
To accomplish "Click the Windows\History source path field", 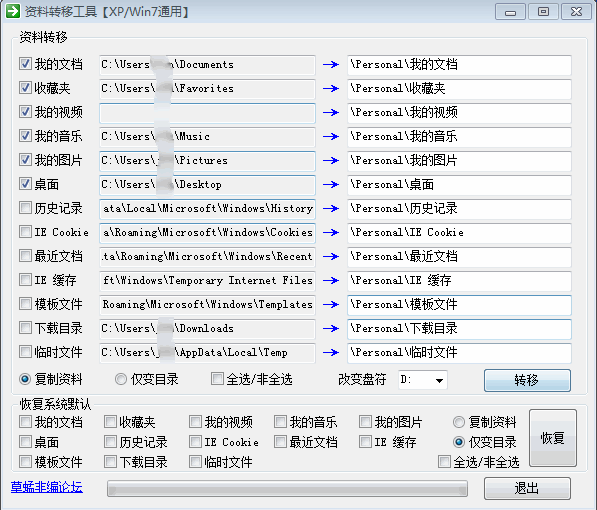I will point(207,209).
